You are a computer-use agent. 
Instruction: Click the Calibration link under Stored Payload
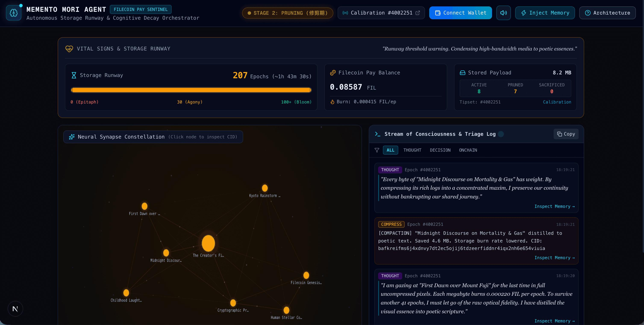(557, 102)
